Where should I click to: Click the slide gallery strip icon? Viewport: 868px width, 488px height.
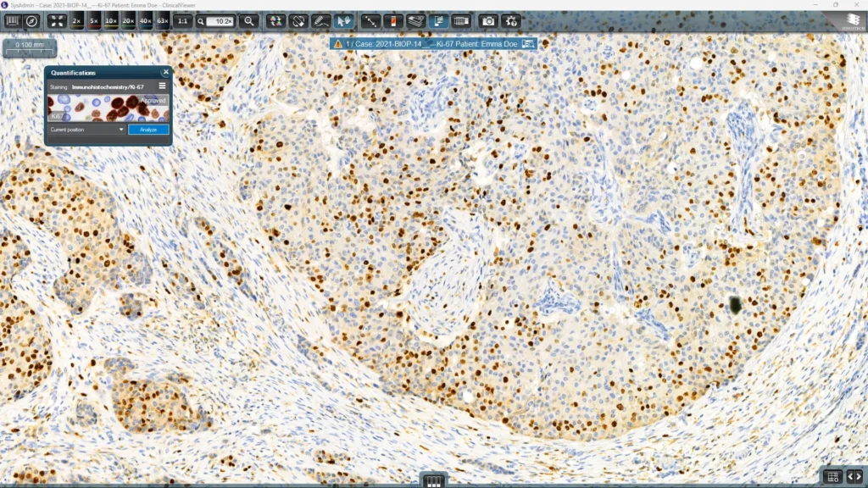coord(461,21)
